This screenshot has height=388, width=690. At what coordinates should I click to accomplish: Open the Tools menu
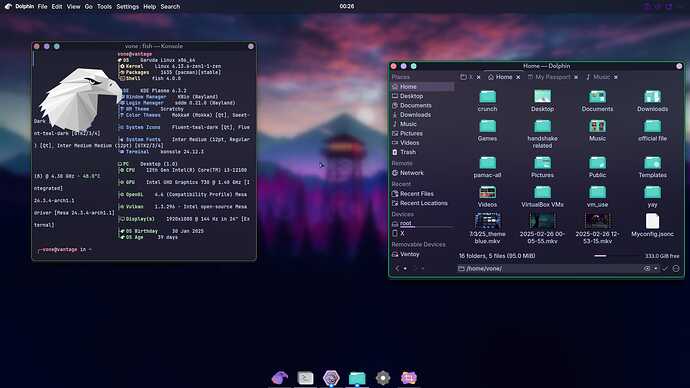point(104,7)
